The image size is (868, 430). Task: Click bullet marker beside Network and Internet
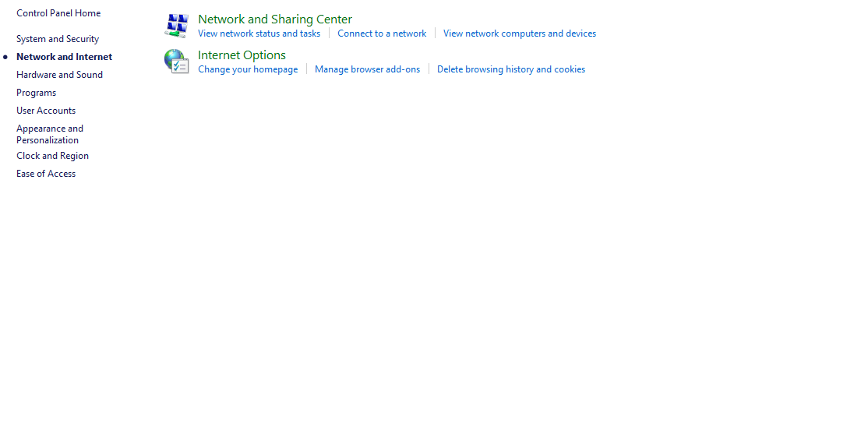pyautogui.click(x=5, y=57)
